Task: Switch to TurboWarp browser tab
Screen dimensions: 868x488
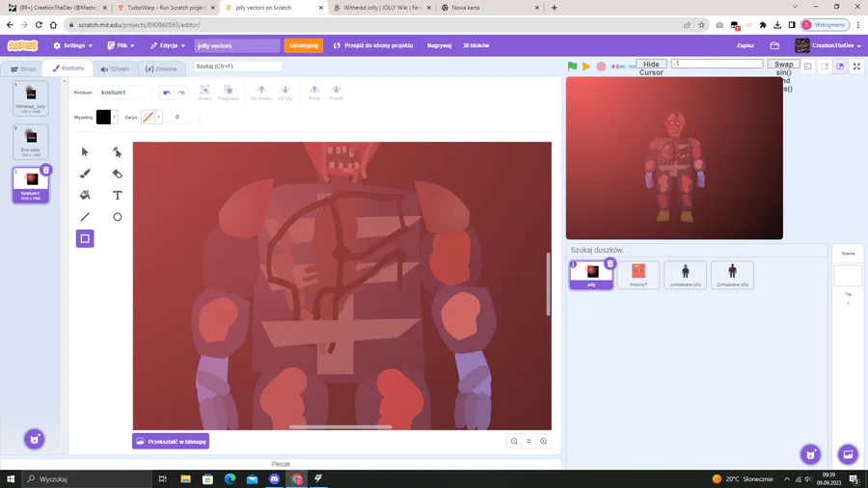Action: point(166,8)
